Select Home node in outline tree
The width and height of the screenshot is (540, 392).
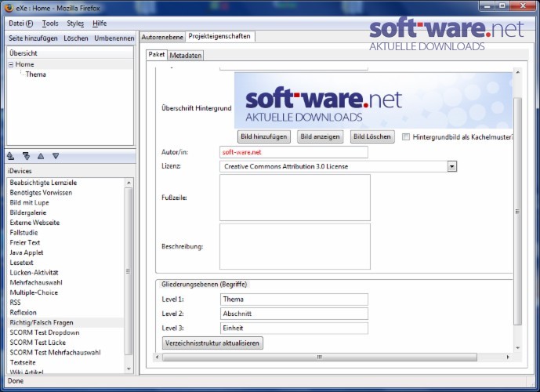(x=24, y=64)
